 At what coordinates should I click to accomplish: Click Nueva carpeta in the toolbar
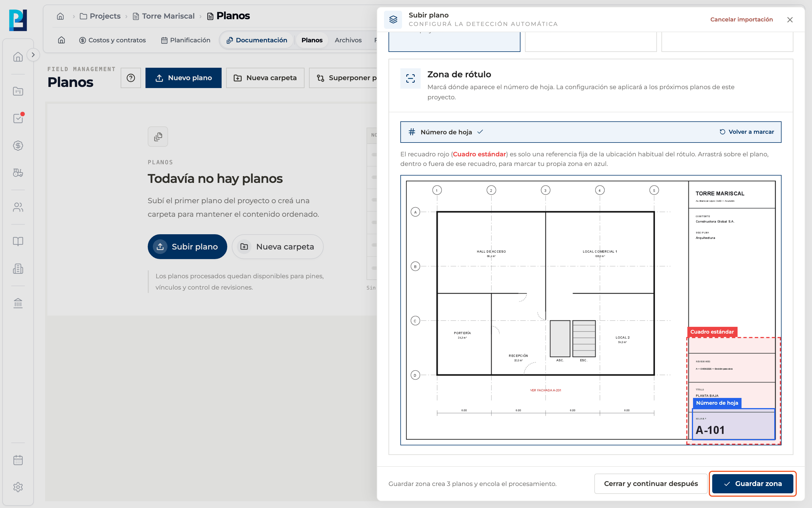(x=265, y=78)
